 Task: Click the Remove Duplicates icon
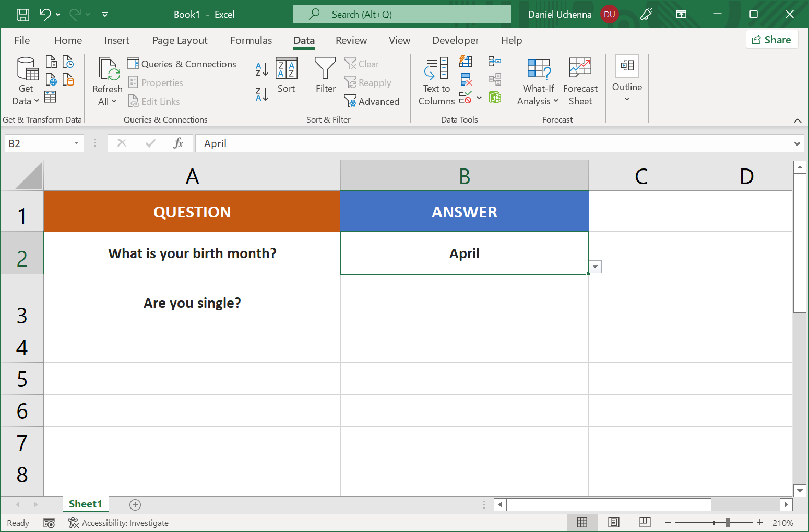coord(466,79)
